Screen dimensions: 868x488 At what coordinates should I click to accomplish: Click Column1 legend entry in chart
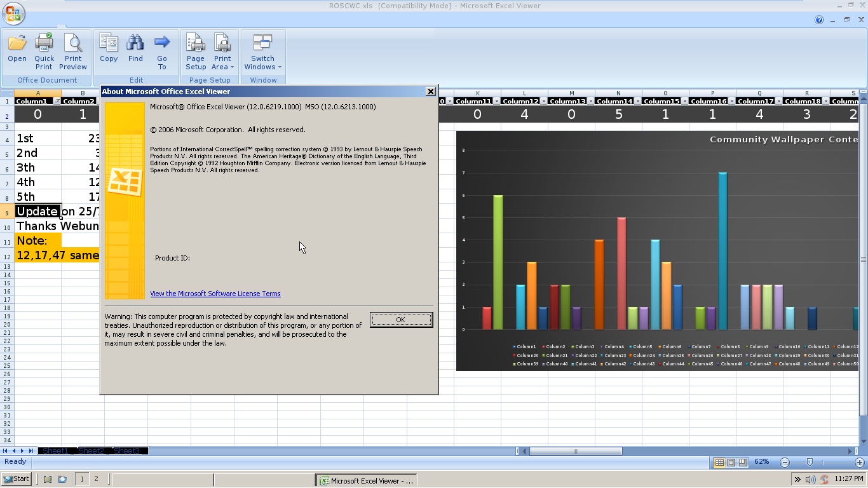point(525,347)
